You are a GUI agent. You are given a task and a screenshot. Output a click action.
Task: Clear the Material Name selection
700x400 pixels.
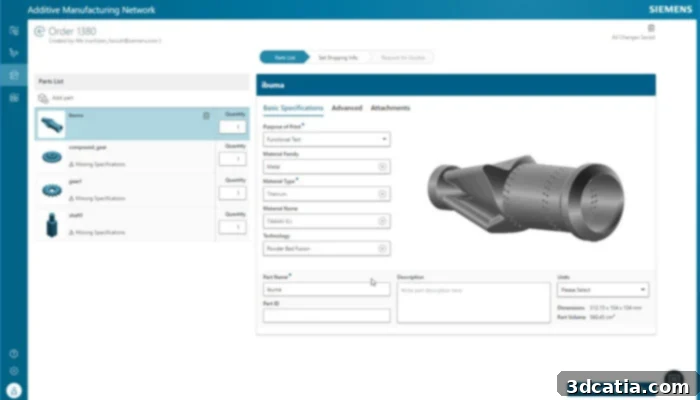(382, 221)
